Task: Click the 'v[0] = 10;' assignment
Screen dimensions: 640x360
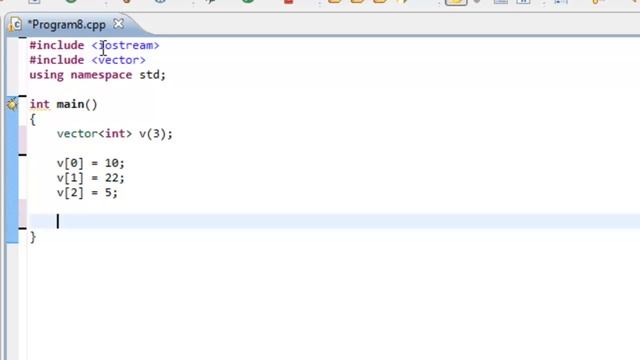Action: pos(91,163)
